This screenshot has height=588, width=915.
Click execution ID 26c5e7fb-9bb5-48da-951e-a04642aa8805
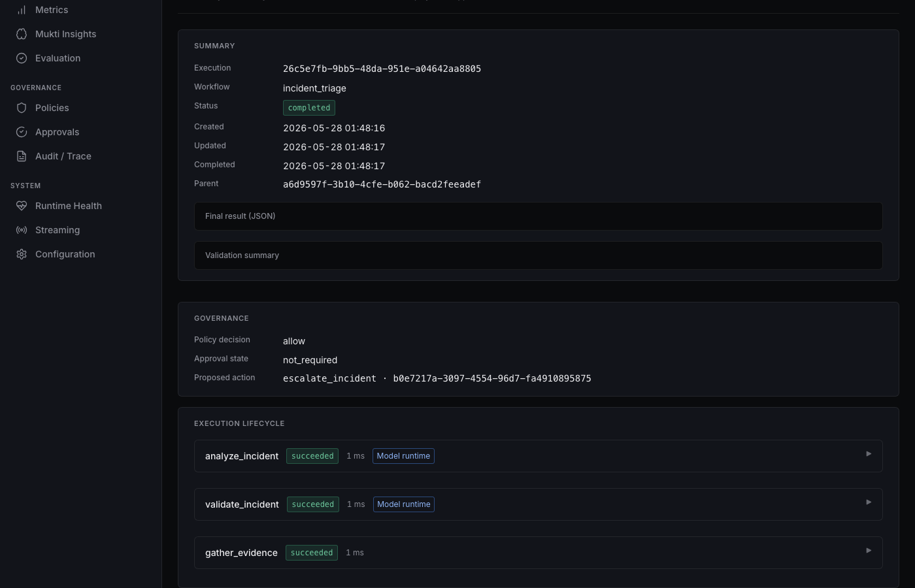(x=382, y=69)
